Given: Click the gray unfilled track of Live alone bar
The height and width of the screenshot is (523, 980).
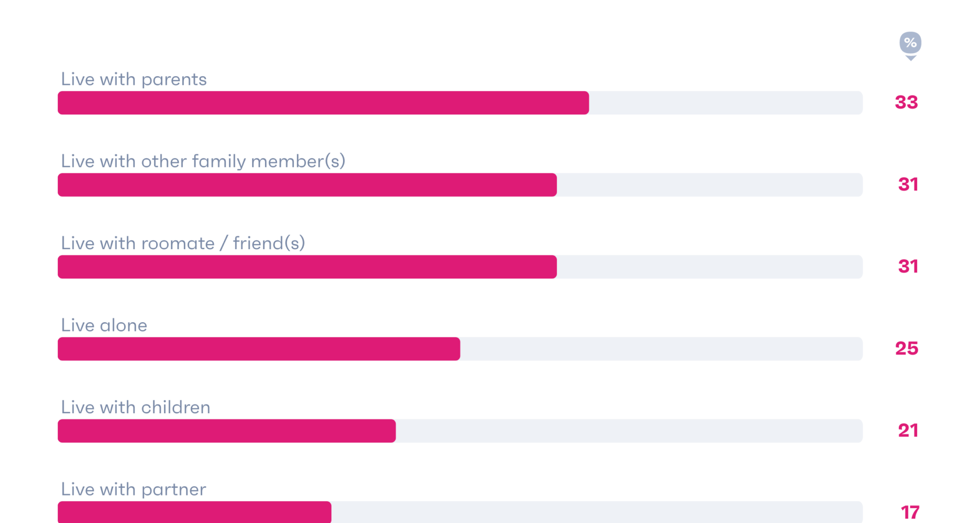Looking at the screenshot, I should click(x=661, y=349).
